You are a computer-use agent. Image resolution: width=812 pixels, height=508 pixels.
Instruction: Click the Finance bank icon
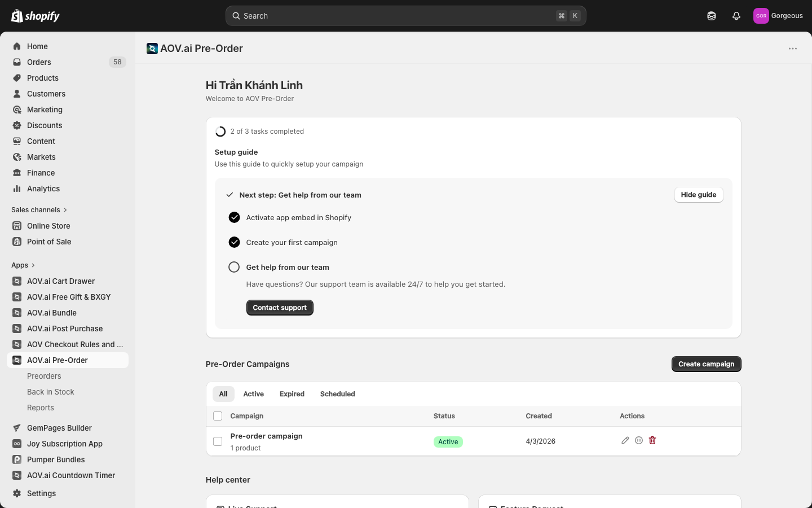click(17, 173)
